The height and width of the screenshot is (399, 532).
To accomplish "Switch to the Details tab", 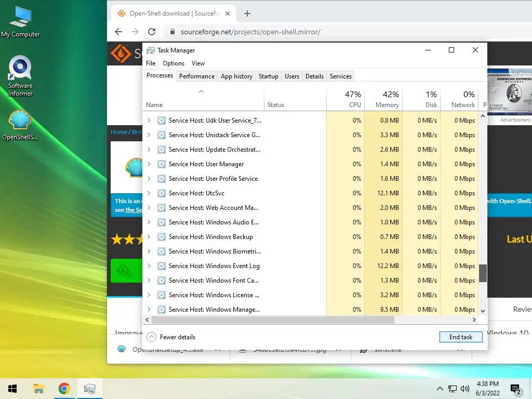I will click(x=314, y=76).
